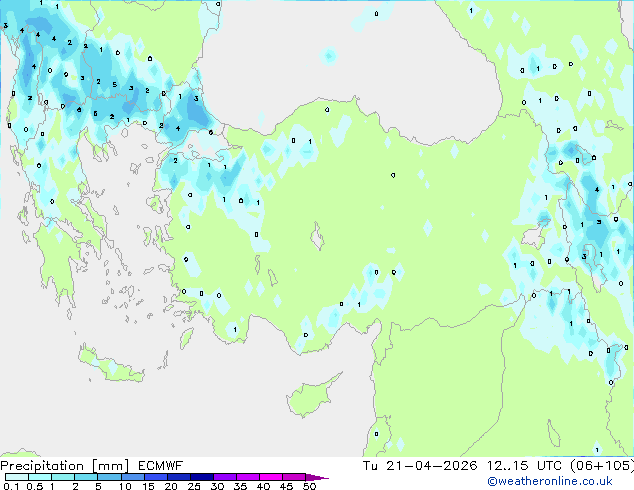Click legend scale label '45'
This screenshot has height=490, width=634.
click(286, 486)
